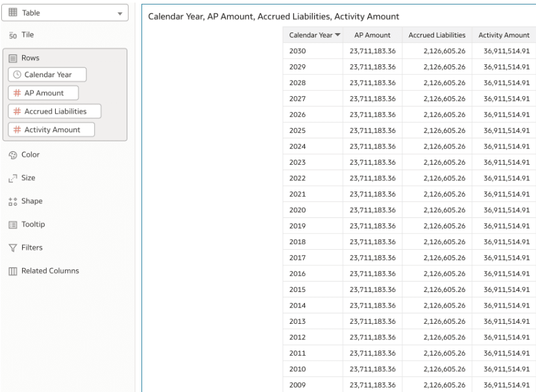
Task: Click the Tile section icon
Action: point(12,35)
